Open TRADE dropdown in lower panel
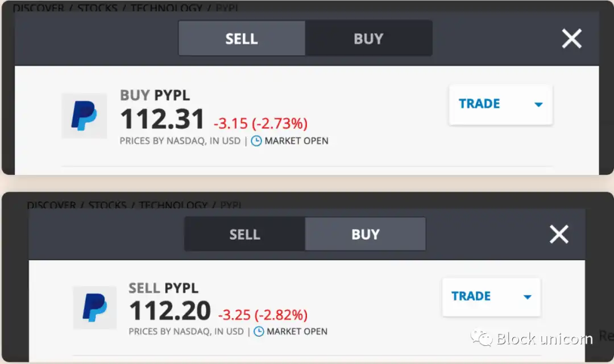The height and width of the screenshot is (364, 614). click(491, 297)
